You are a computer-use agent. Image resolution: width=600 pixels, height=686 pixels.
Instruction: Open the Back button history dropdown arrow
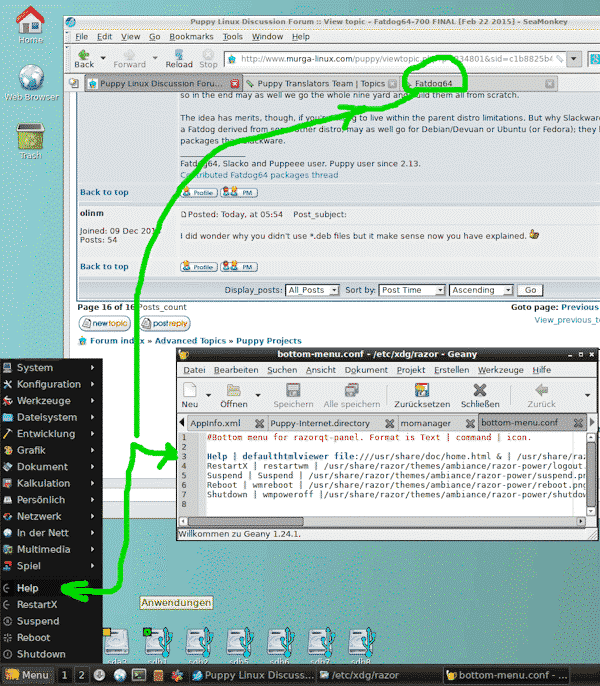(x=103, y=58)
